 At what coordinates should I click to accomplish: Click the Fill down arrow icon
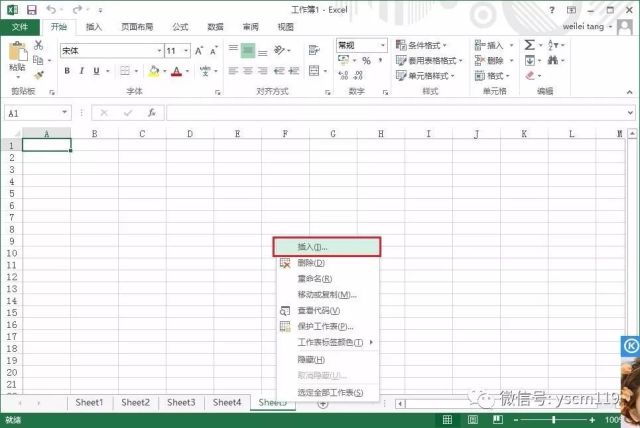[x=529, y=60]
